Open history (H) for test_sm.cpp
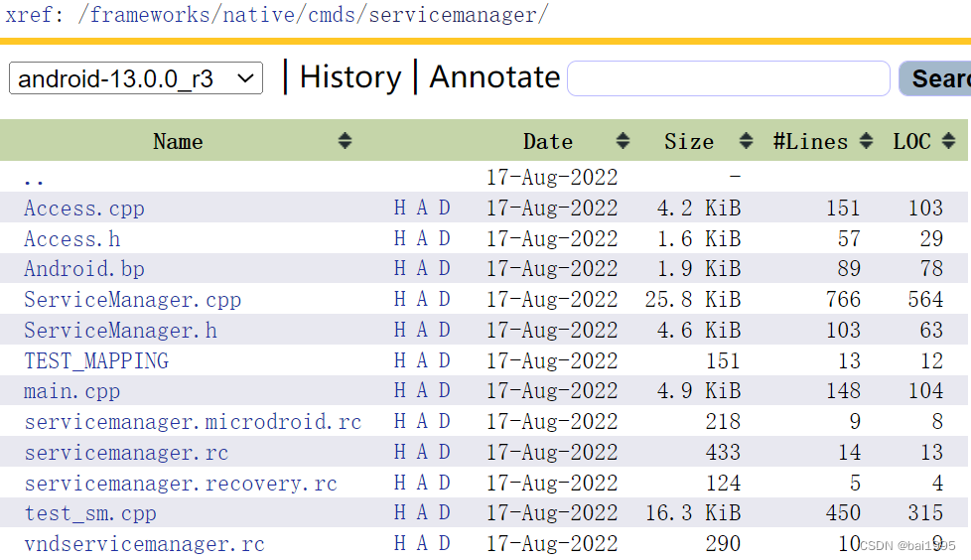Screen dimensions: 971x560 pos(400,513)
